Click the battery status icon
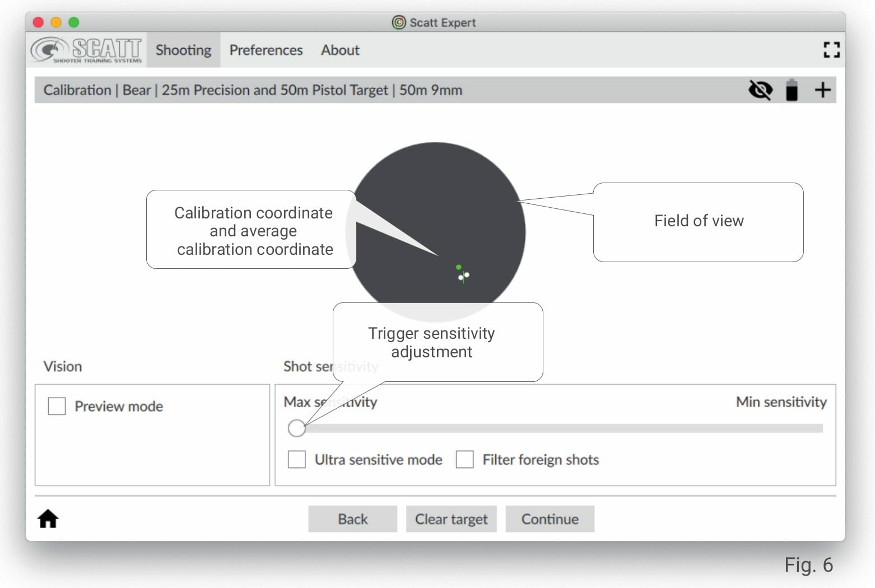 click(x=792, y=90)
